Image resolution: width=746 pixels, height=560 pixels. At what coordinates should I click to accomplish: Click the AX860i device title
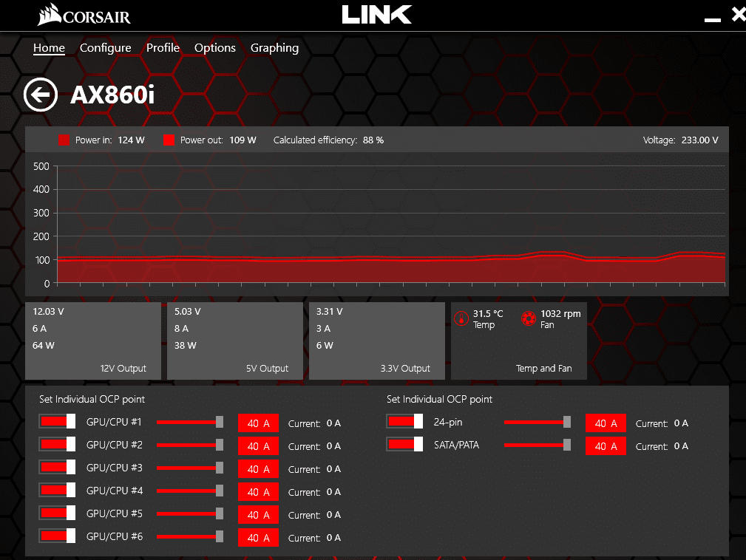pos(112,95)
